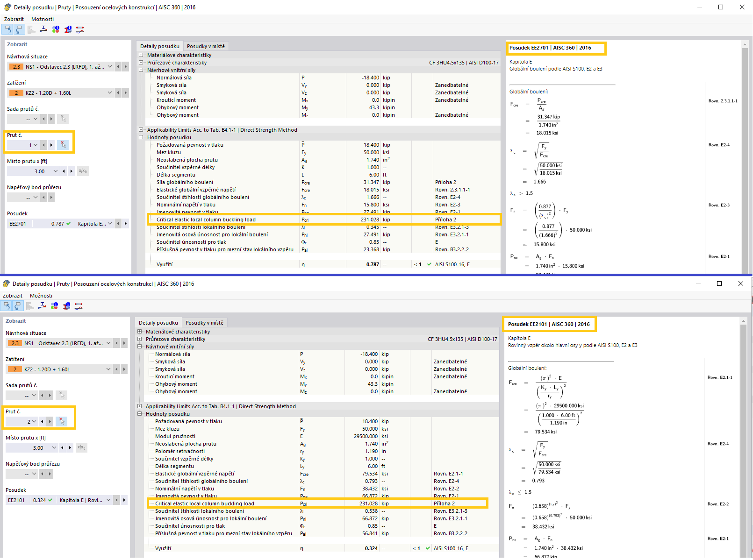The width and height of the screenshot is (753, 560).
Task: Expand Materiálové charakteristiky in lower window
Action: (140, 332)
